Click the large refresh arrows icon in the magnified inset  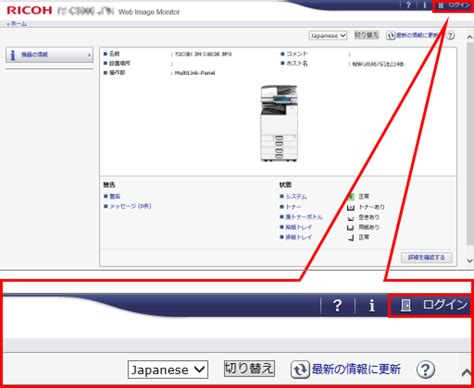pos(300,370)
